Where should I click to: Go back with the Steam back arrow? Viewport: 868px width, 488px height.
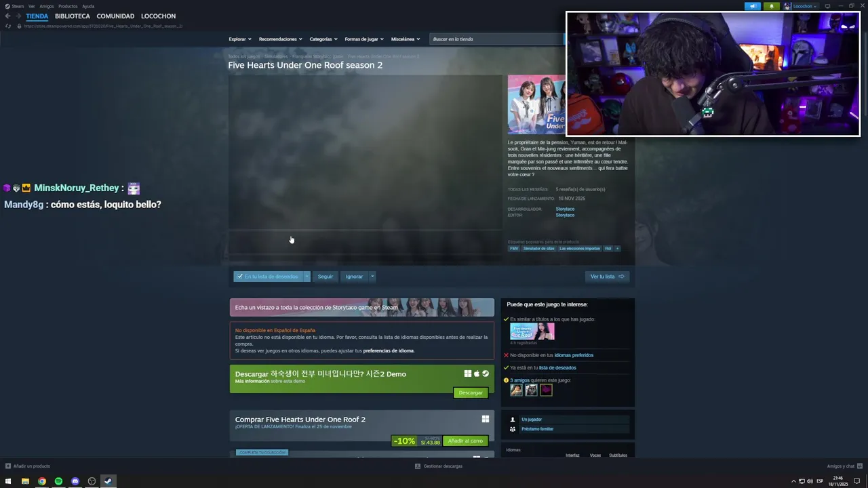point(7,16)
